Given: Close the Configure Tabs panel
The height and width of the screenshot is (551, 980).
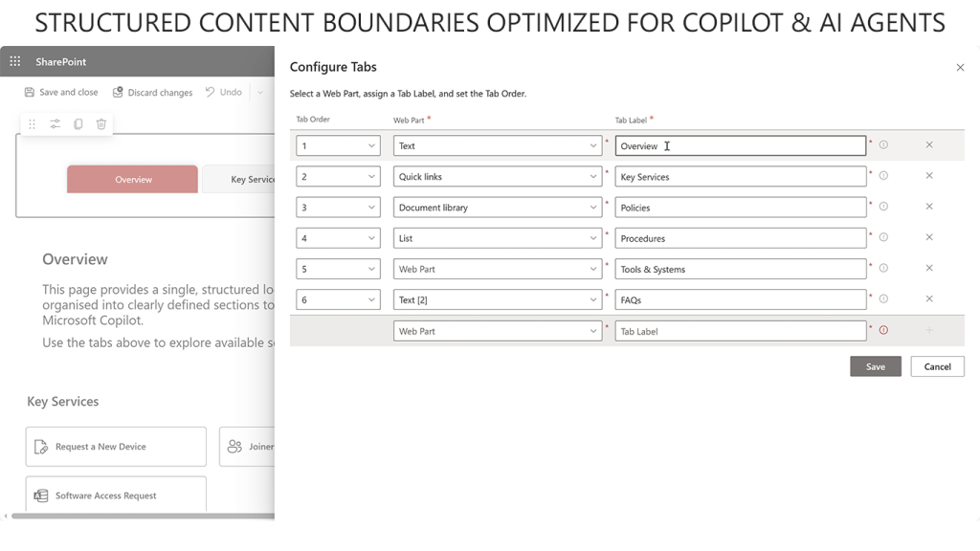Looking at the screenshot, I should (960, 68).
